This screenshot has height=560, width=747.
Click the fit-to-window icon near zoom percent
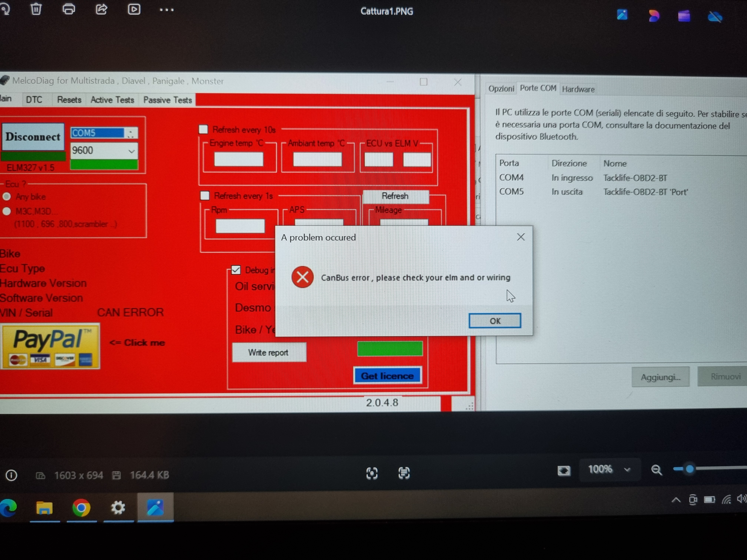[564, 470]
